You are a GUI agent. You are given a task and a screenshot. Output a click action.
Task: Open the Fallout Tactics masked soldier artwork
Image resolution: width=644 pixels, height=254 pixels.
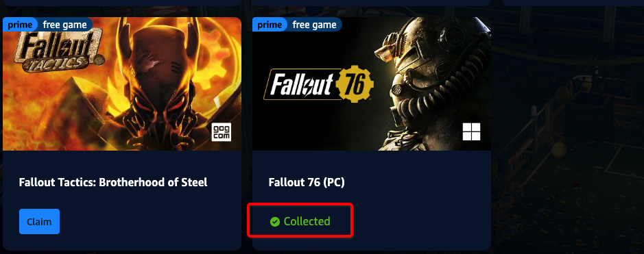point(122,84)
